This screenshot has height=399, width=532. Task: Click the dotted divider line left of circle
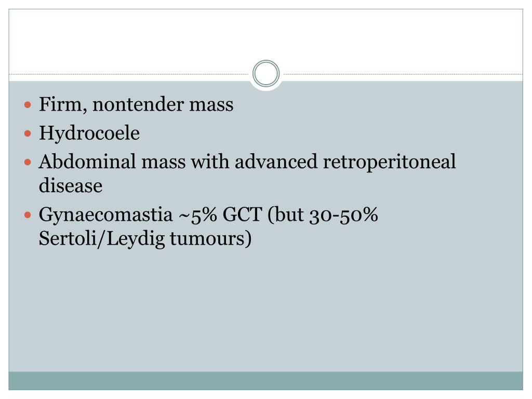[x=129, y=74]
